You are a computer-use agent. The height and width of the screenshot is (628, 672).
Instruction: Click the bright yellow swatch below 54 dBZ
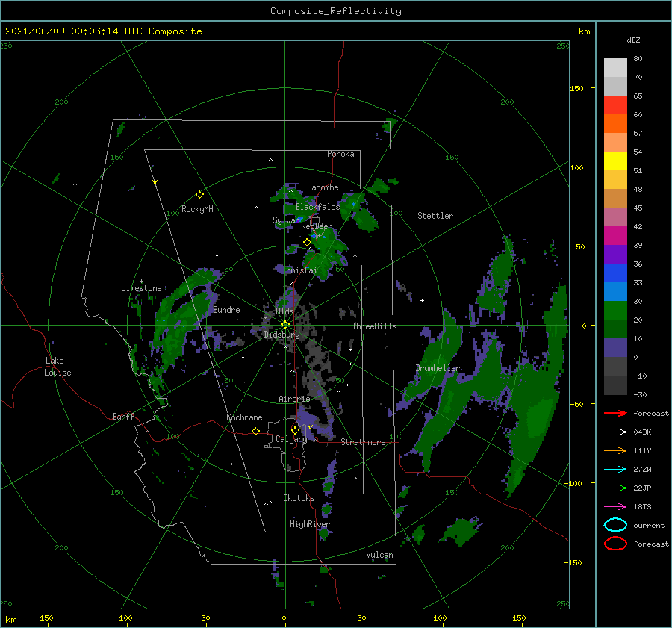pos(615,161)
